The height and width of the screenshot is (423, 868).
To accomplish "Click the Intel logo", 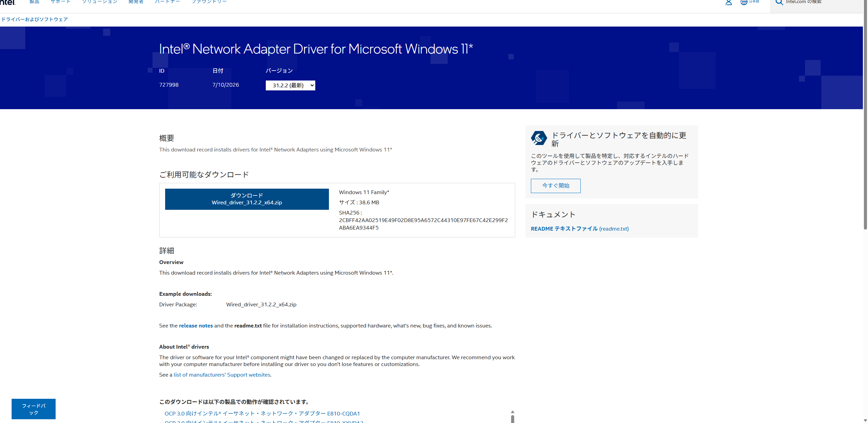I will pyautogui.click(x=8, y=2).
